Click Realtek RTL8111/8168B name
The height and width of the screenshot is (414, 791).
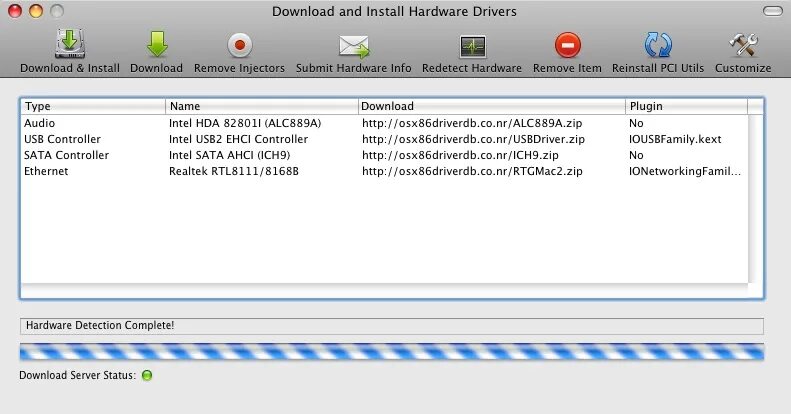234,171
